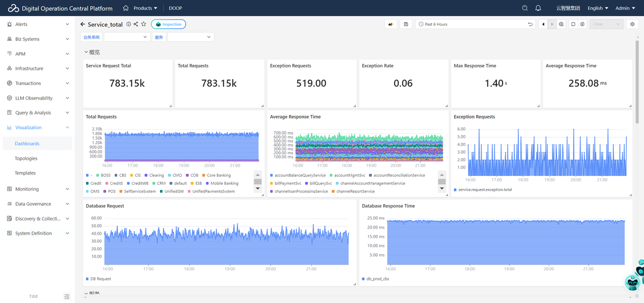644x303 pixels.
Task: Shift time range backward
Action: (543, 24)
